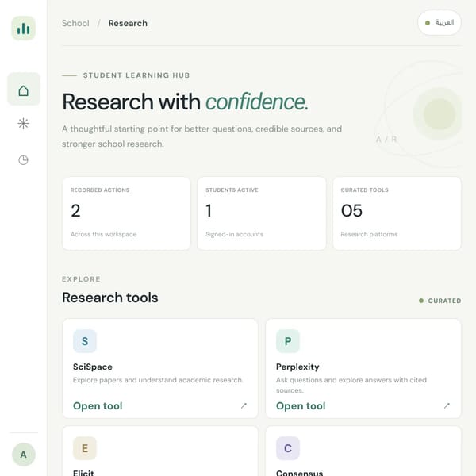Click the Curated Tools card

(397, 213)
